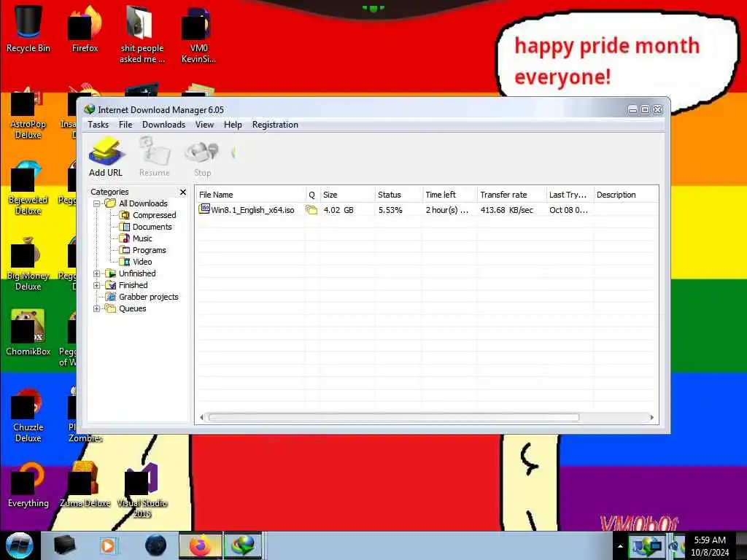Open the Registration menu
747x560 pixels.
point(275,125)
